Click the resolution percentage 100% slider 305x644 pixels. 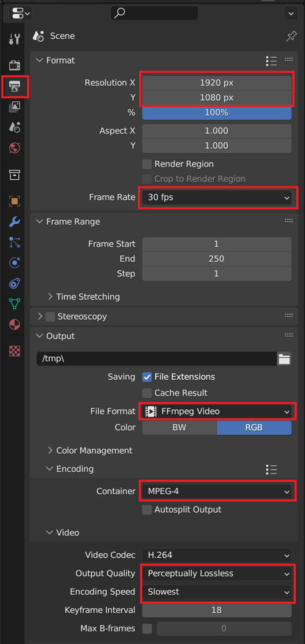click(217, 113)
